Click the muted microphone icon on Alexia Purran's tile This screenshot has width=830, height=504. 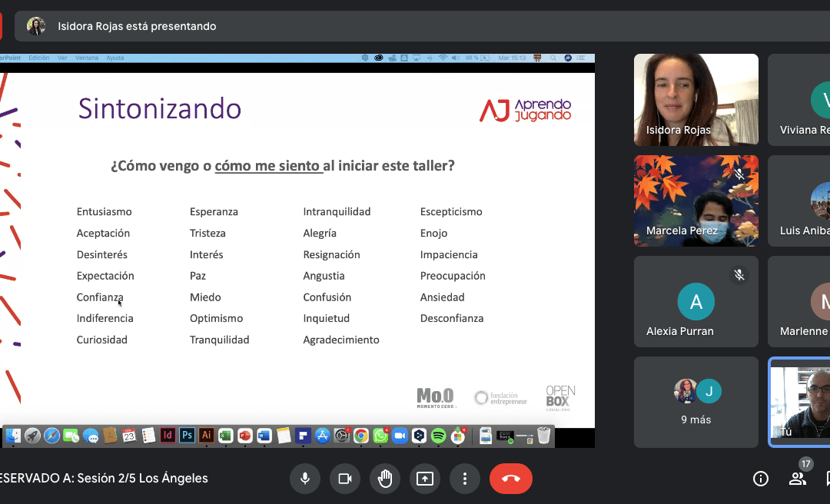pos(739,275)
